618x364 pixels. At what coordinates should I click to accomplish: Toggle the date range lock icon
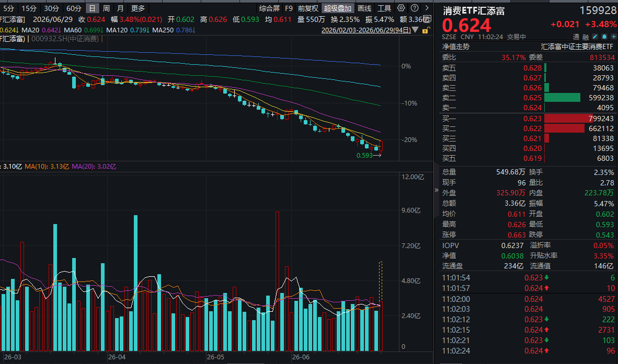click(x=426, y=30)
